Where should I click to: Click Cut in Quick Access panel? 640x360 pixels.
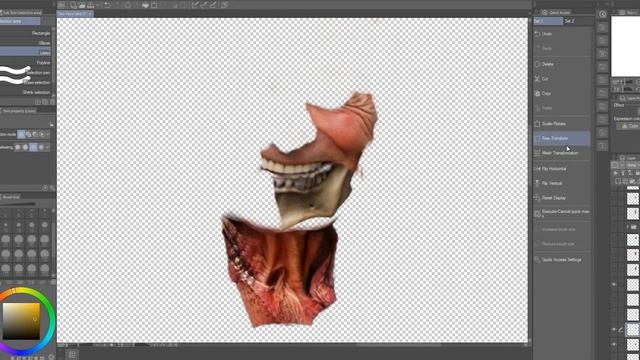coord(562,79)
